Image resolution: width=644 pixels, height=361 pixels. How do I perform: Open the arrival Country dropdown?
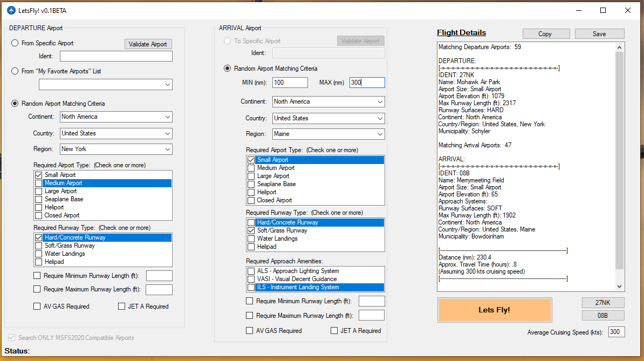(x=328, y=118)
